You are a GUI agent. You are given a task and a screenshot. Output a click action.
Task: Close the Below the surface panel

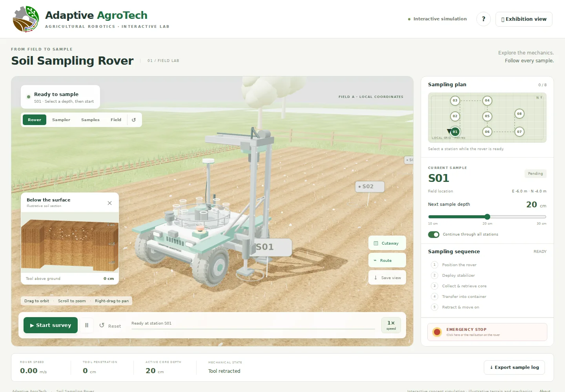tap(109, 203)
